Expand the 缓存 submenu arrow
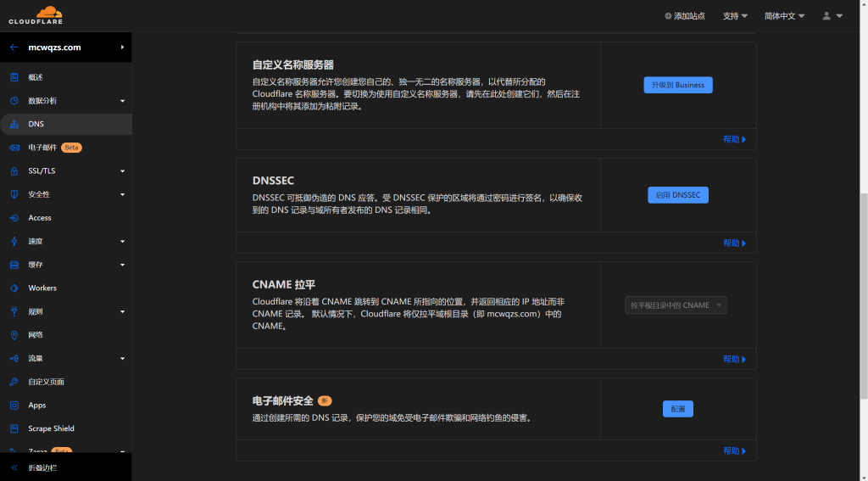 (x=122, y=265)
